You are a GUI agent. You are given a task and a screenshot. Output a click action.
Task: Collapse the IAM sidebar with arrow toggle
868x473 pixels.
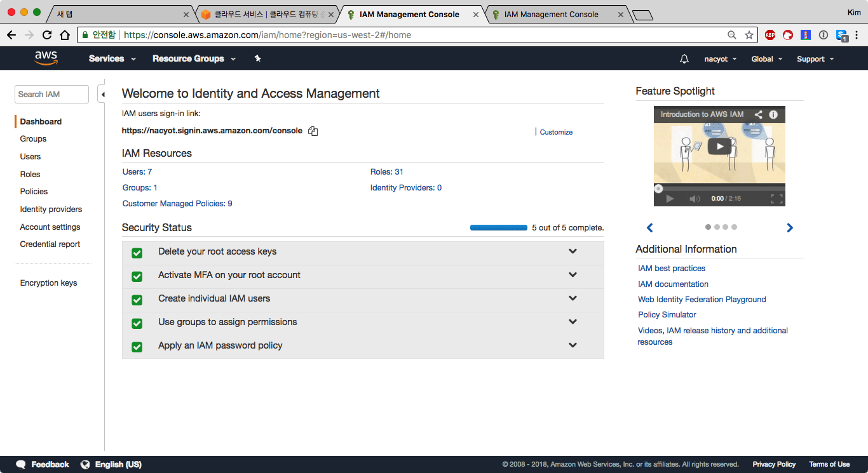102,95
